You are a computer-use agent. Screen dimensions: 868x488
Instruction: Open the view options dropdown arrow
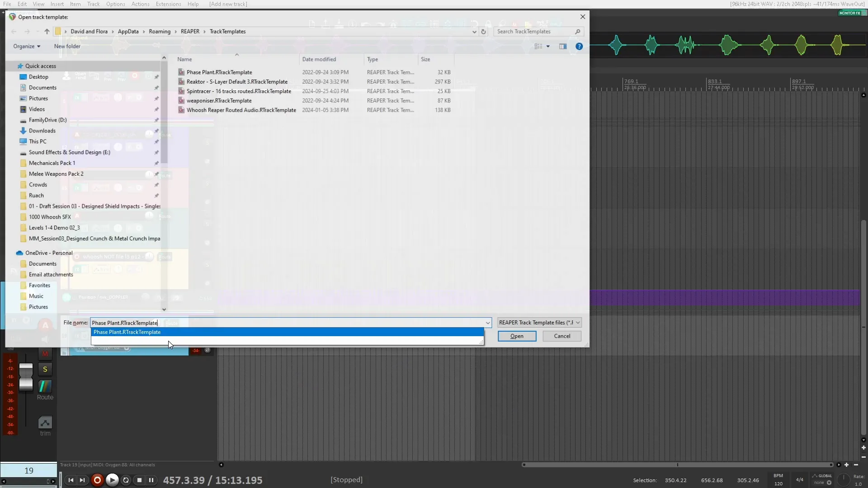(548, 46)
